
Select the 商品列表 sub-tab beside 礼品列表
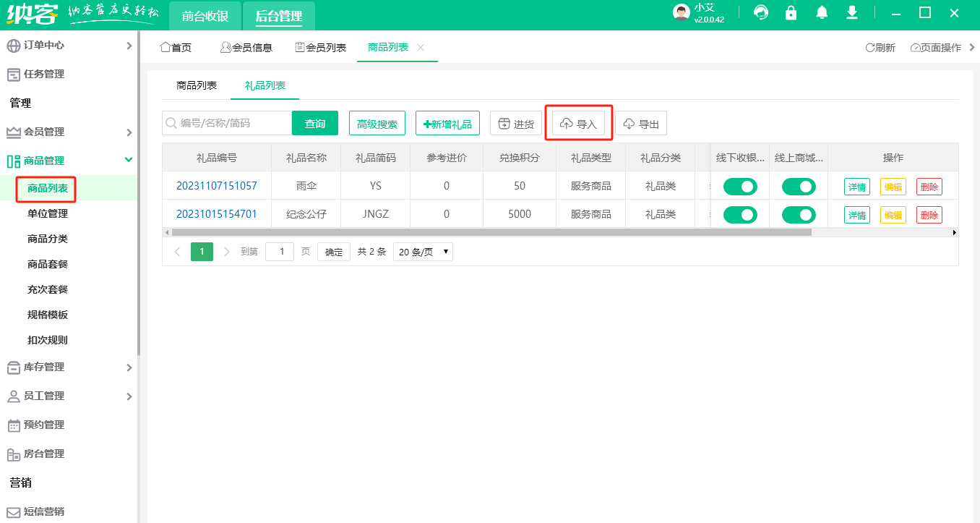pos(197,85)
